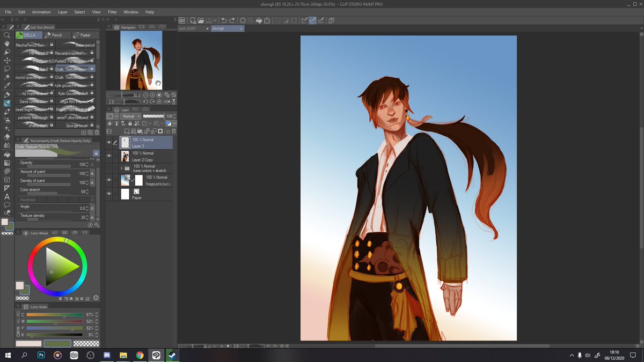This screenshot has height=362, width=644.
Task: Open the blending mode Normal dropdown
Action: click(x=130, y=116)
